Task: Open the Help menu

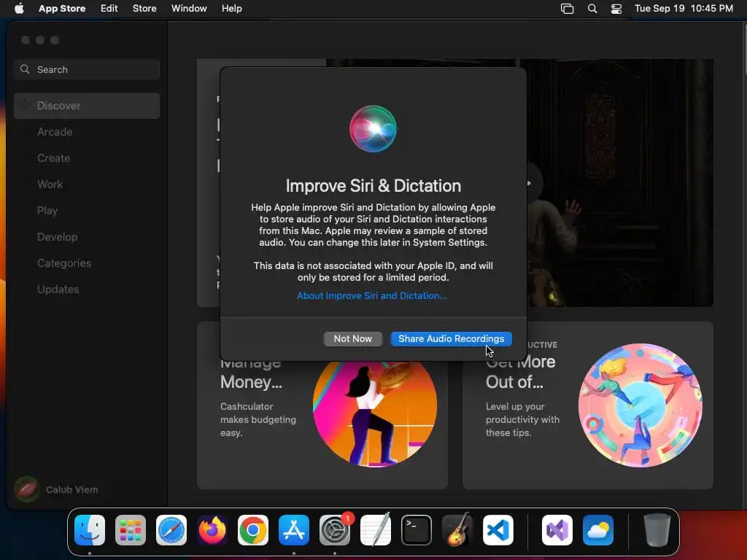Action: [x=231, y=9]
